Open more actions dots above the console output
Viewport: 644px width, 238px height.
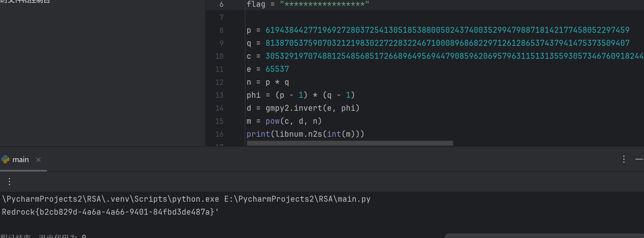pyautogui.click(x=9, y=182)
